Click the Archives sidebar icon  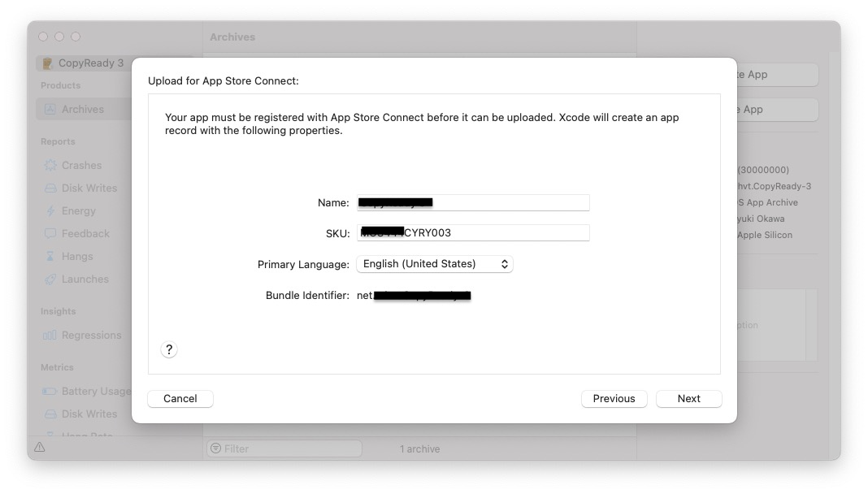pos(50,109)
